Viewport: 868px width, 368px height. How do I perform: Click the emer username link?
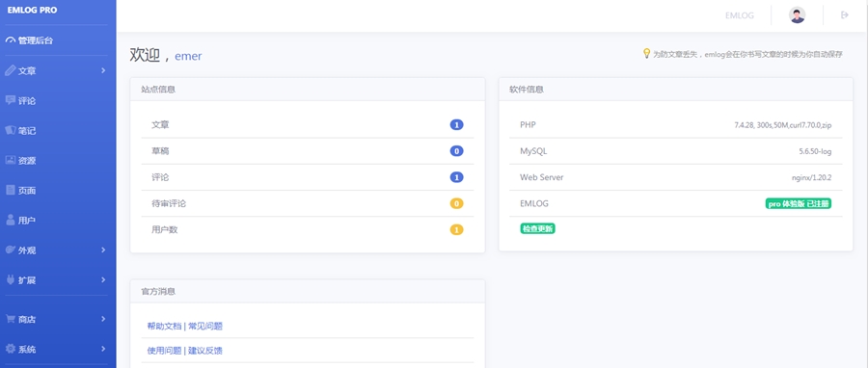[188, 57]
